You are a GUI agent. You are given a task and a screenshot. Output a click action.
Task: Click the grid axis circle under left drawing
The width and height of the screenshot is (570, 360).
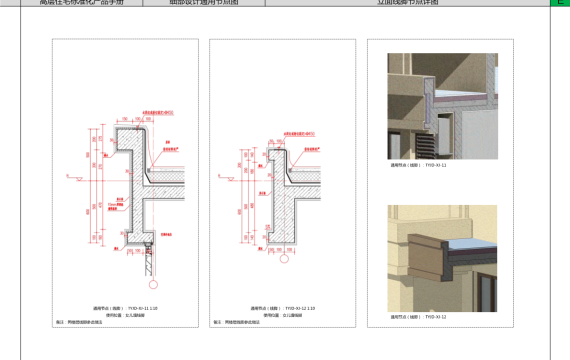(x=153, y=284)
